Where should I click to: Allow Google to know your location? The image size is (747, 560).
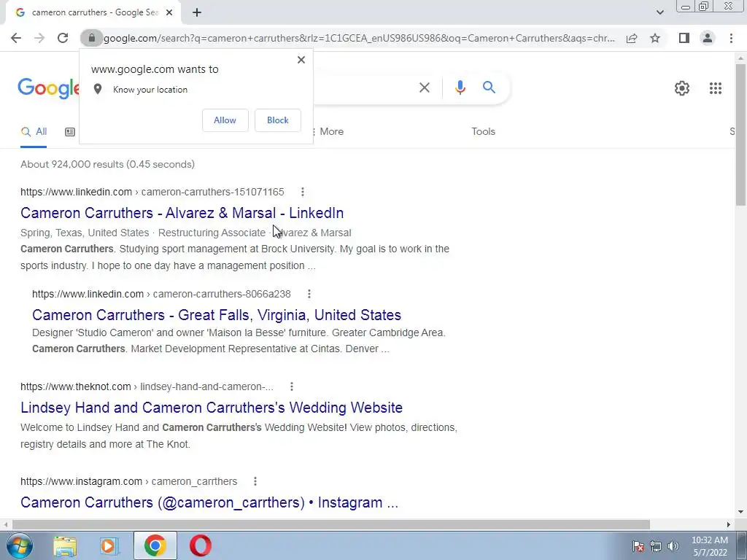225,120
